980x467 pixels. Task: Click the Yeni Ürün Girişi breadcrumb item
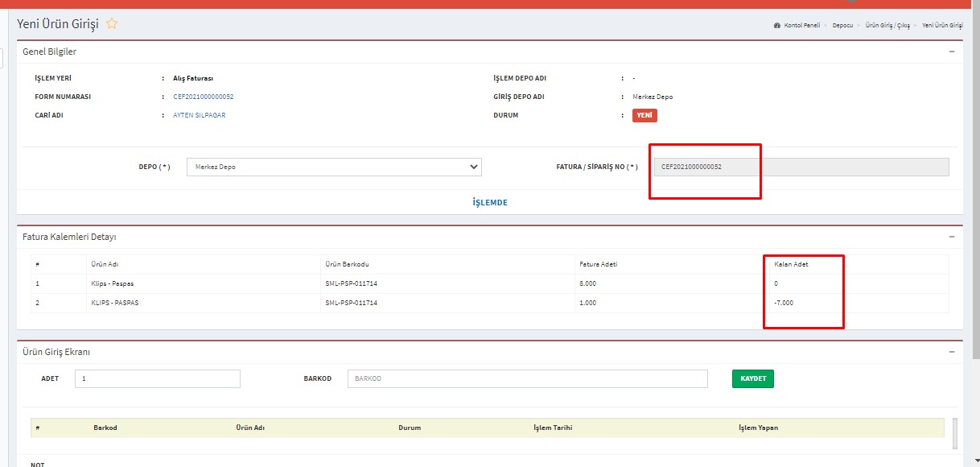pos(942,26)
